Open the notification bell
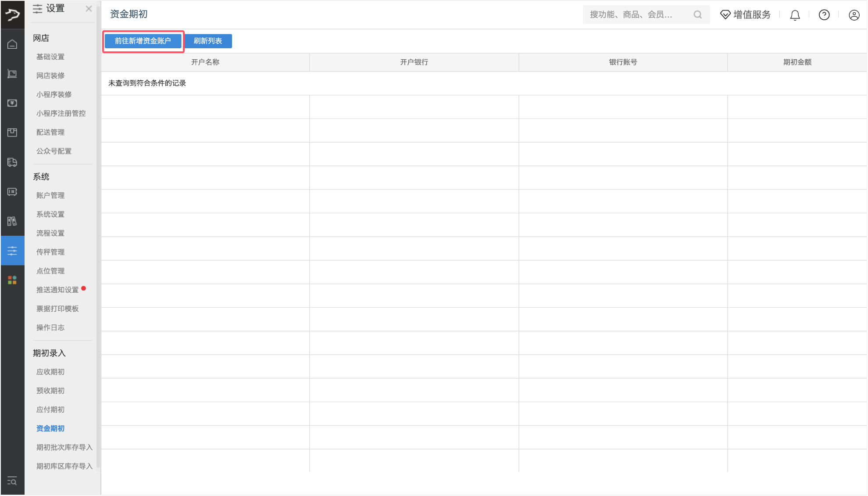868x496 pixels. [x=795, y=15]
